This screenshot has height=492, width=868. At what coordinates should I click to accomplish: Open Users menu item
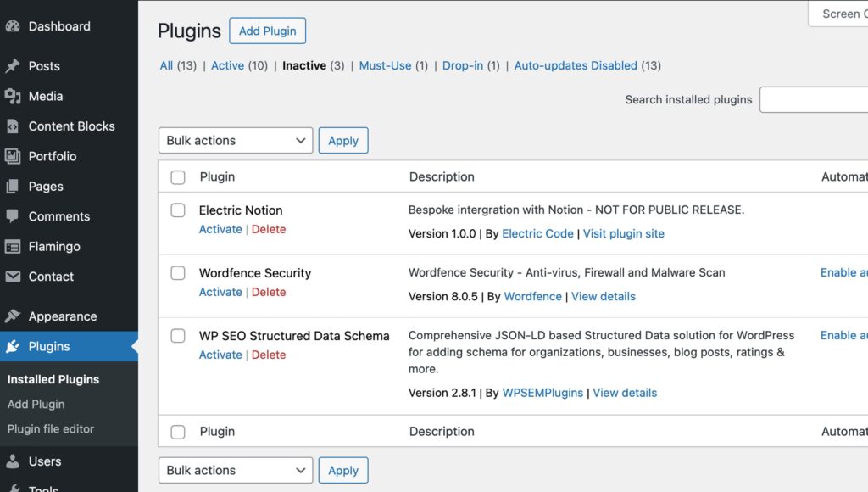[45, 461]
